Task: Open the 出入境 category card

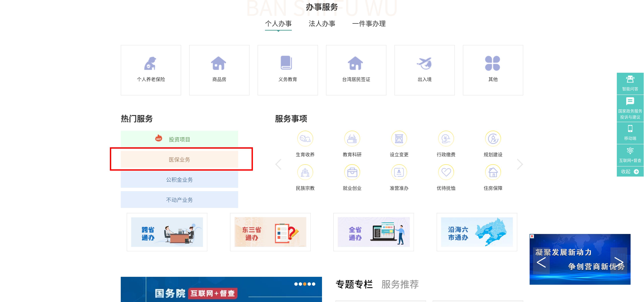Action: (424, 70)
